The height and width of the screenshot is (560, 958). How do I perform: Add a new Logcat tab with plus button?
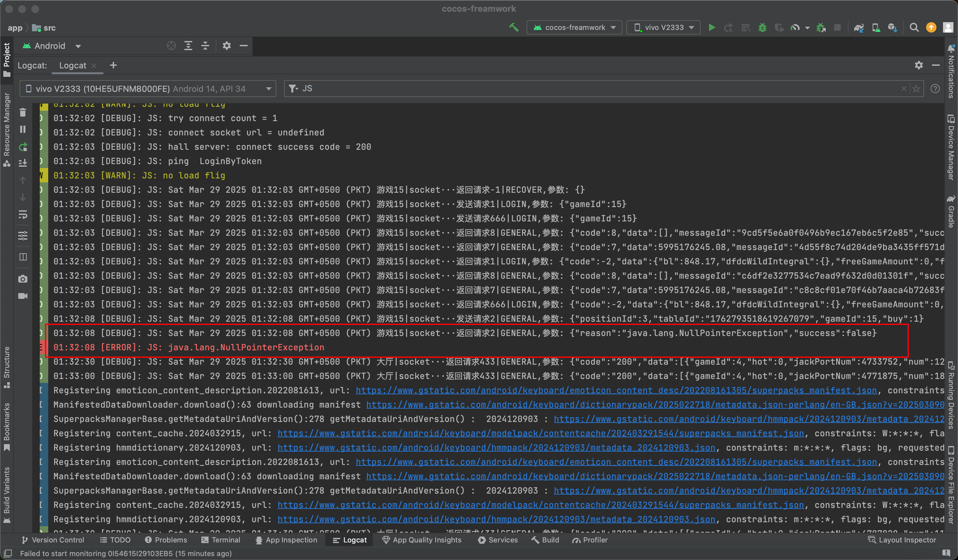(113, 65)
